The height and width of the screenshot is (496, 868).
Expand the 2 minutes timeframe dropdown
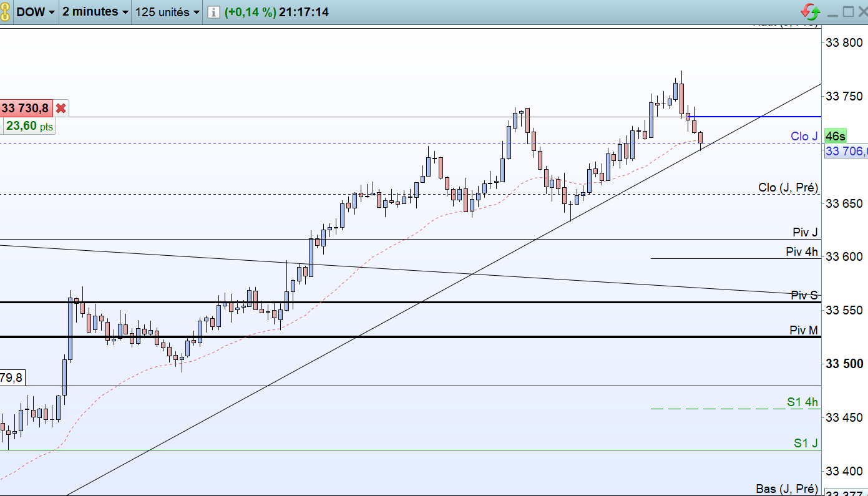pyautogui.click(x=95, y=12)
